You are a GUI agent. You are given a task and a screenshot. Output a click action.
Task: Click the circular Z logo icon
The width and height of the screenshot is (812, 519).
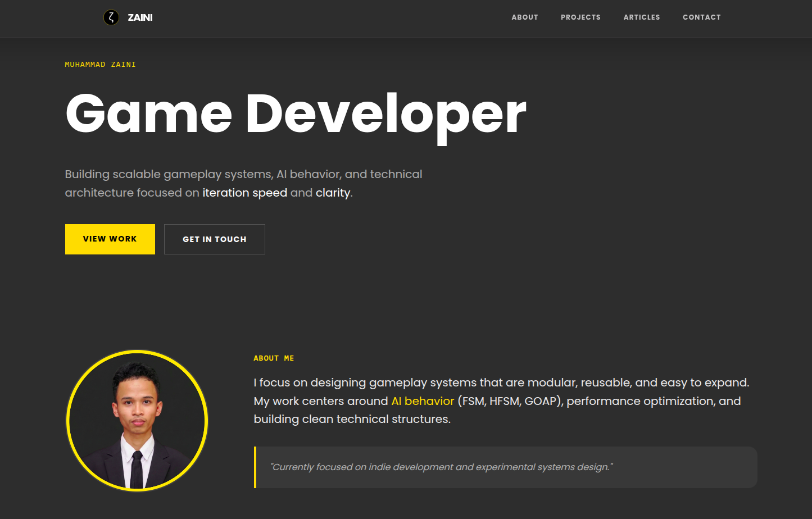(111, 17)
